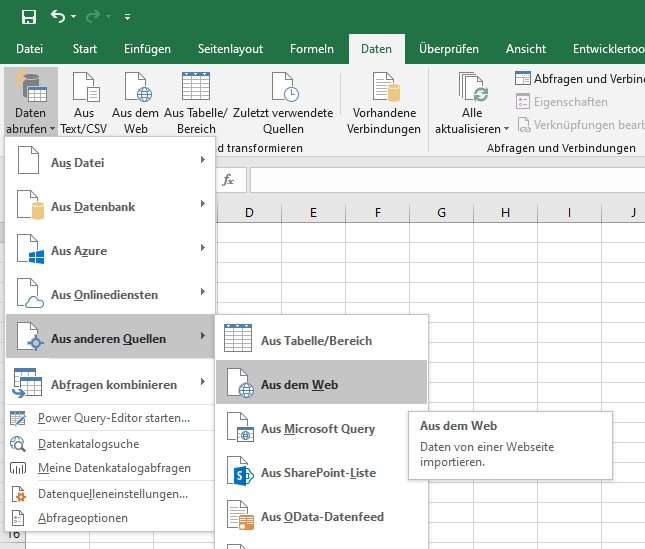Select column H header

click(506, 213)
